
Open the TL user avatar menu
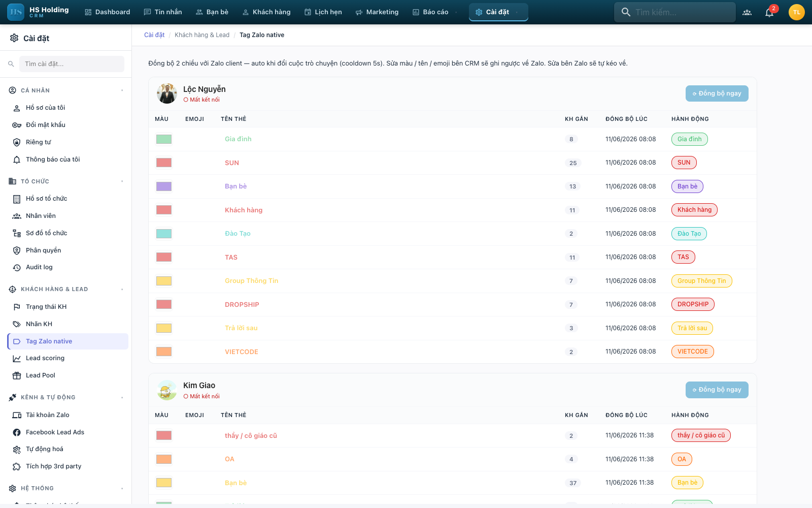(797, 12)
